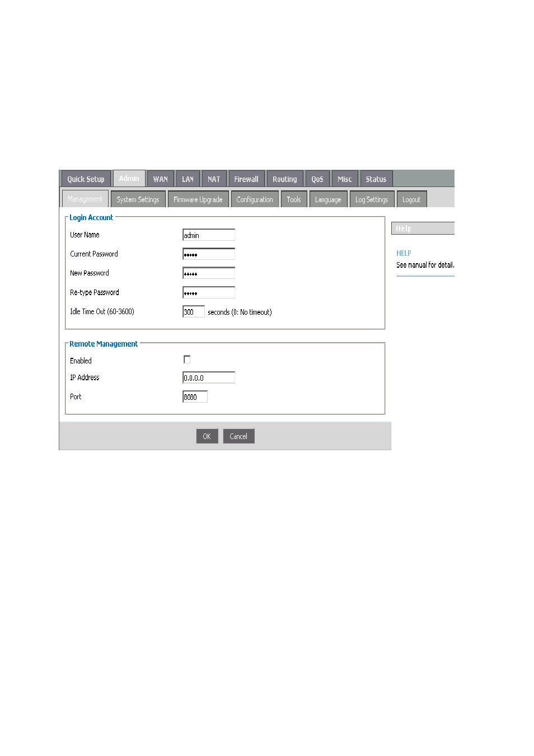Click the Help panel header
Screen dimensions: 534x756
point(423,228)
